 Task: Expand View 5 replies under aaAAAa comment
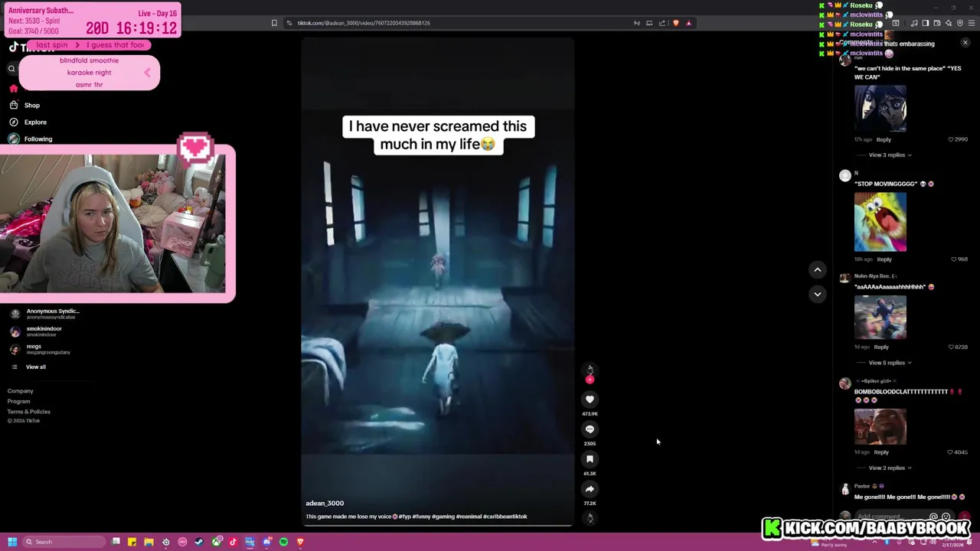pyautogui.click(x=890, y=363)
